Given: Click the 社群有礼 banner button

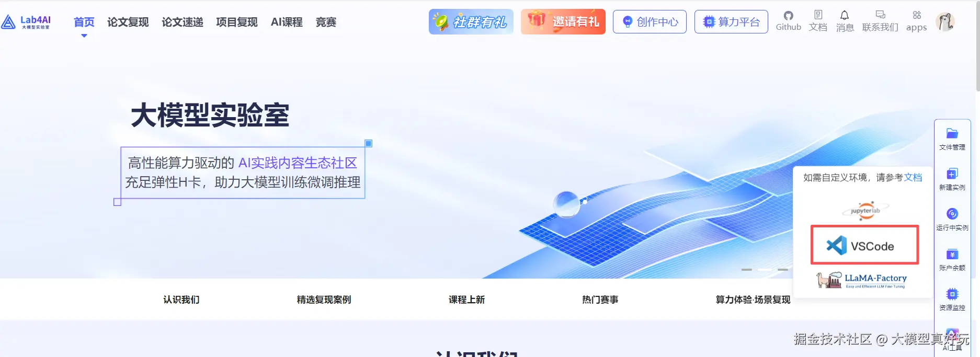Looking at the screenshot, I should [x=471, y=21].
